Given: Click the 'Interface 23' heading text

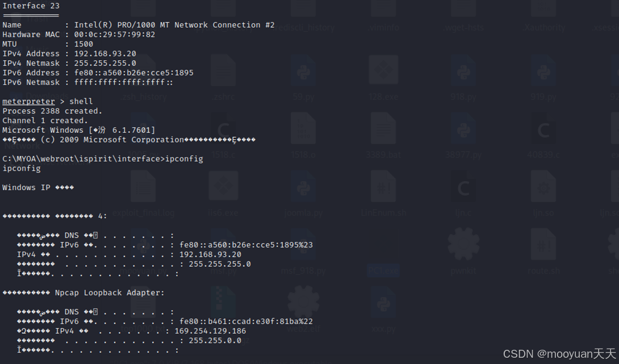Looking at the screenshot, I should coord(31,6).
